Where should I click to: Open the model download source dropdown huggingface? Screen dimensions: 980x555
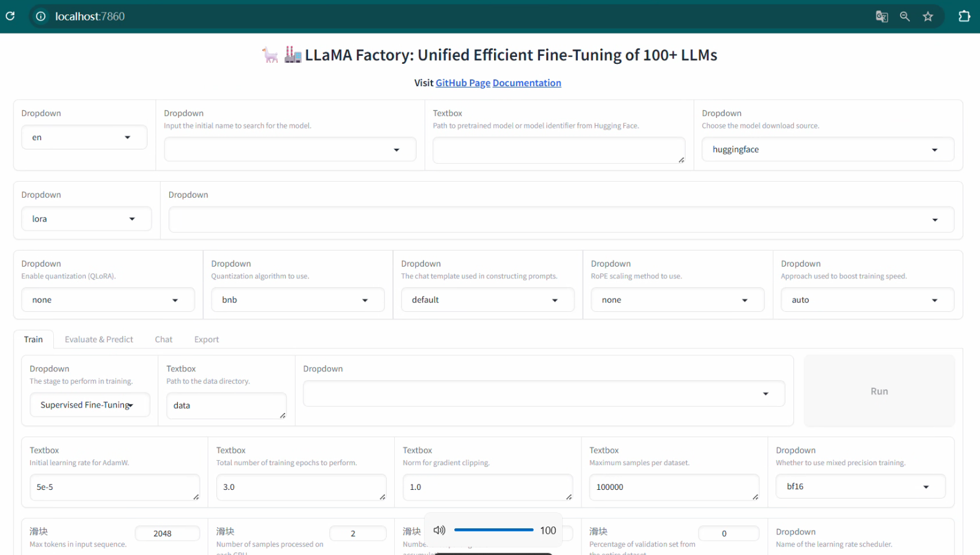pos(828,149)
